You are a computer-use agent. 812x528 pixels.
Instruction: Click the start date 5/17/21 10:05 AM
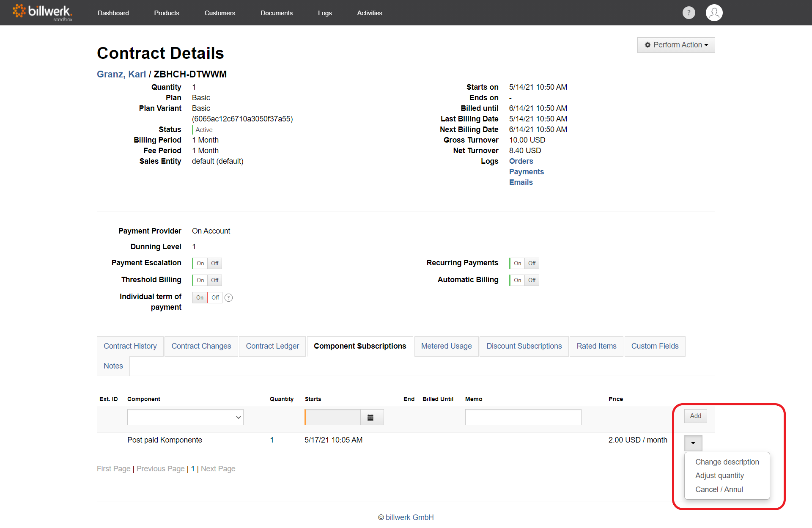click(x=333, y=440)
